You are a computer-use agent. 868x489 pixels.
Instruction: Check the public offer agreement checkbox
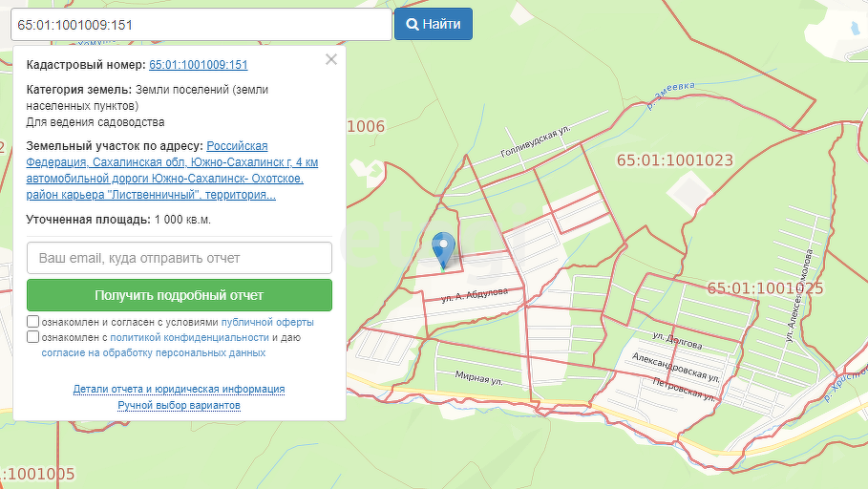33,322
